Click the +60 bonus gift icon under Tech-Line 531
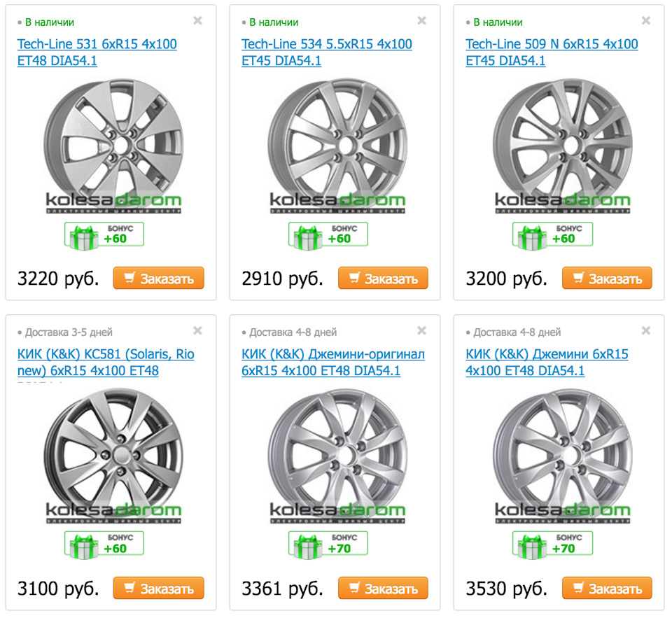The height and width of the screenshot is (618, 672). [x=104, y=235]
